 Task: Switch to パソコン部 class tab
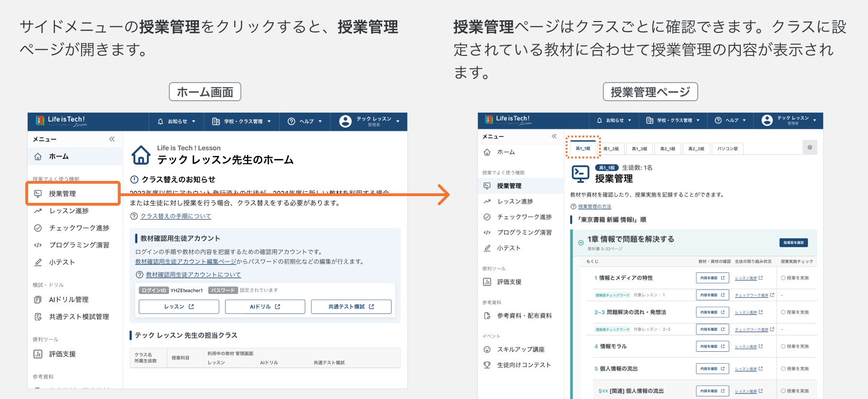tap(728, 148)
